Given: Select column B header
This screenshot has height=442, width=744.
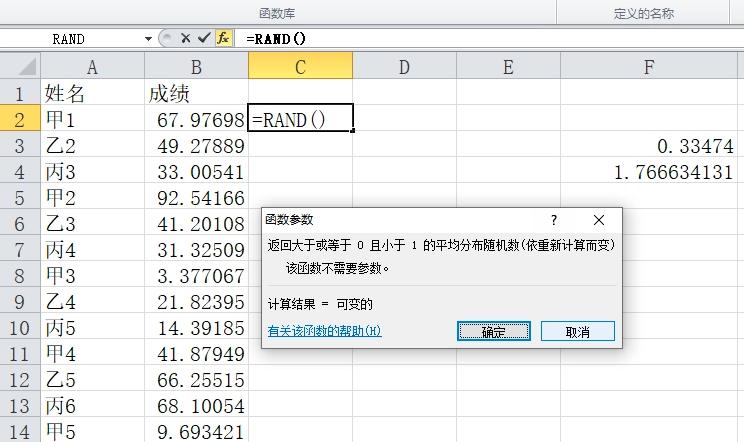Looking at the screenshot, I should [x=196, y=67].
